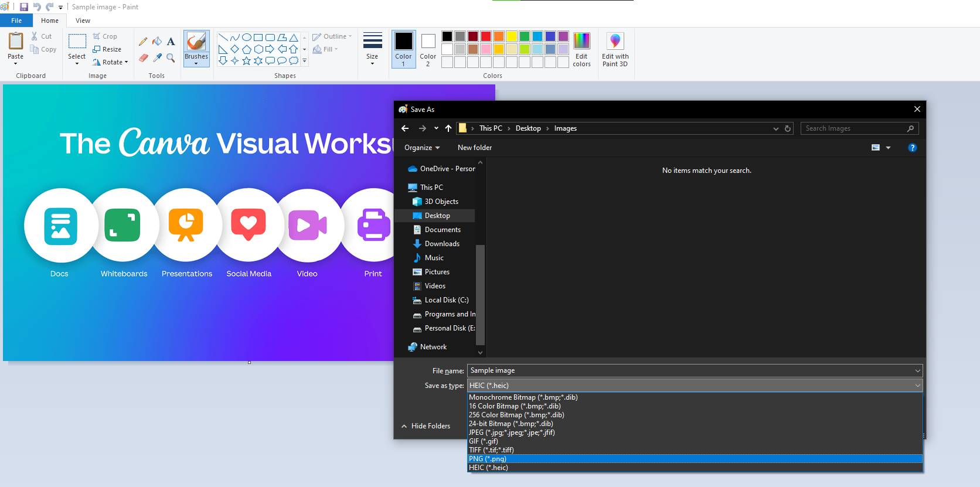This screenshot has width=980, height=487.
Task: Select the Eraser tool
Action: pyautogui.click(x=143, y=57)
